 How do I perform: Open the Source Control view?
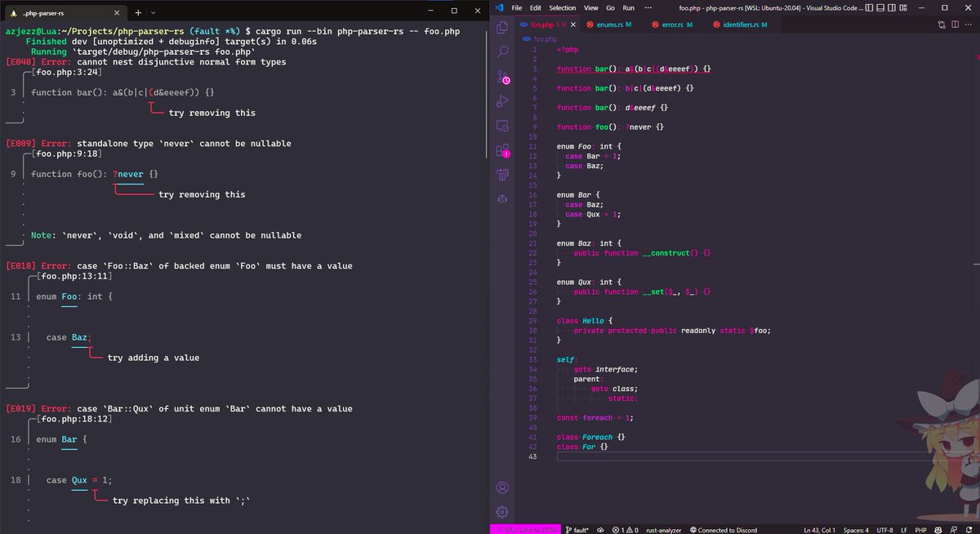[x=503, y=77]
